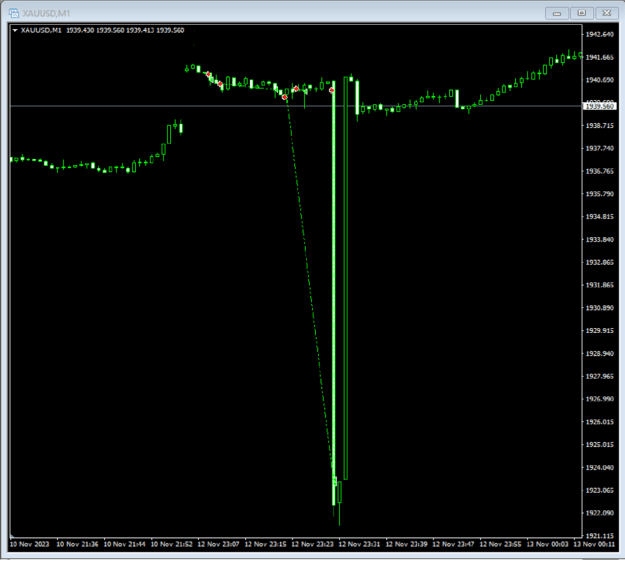Viewport: 625px width, 561px height.
Task: Expand the chart dropdown triangle beside XAUUSD,M1
Action: click(15, 30)
